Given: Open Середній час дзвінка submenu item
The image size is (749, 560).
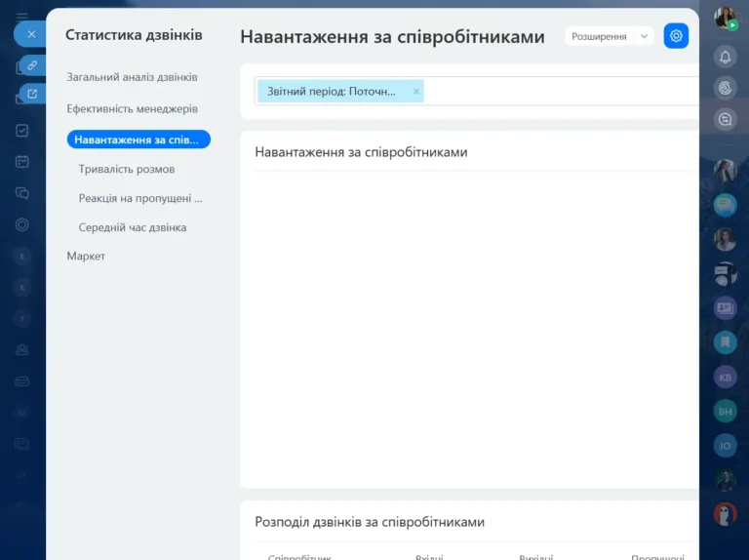Looking at the screenshot, I should tap(133, 227).
